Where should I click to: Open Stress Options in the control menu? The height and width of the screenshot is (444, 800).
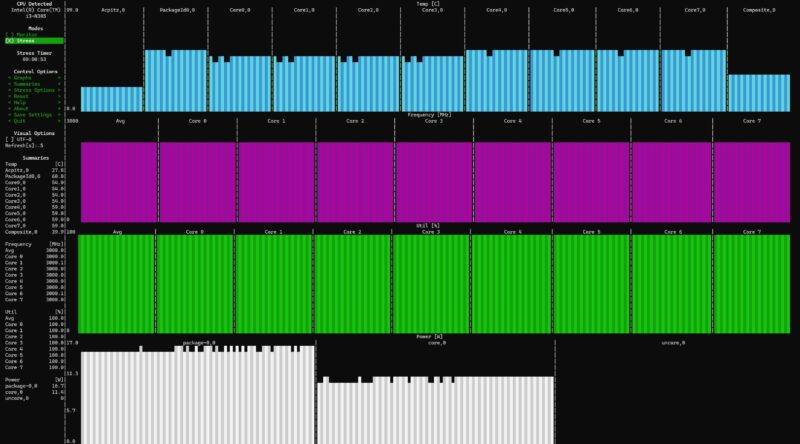(x=34, y=90)
